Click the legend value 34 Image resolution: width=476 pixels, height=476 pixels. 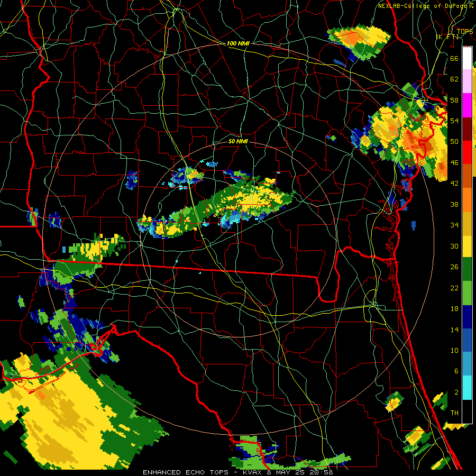pyautogui.click(x=454, y=225)
